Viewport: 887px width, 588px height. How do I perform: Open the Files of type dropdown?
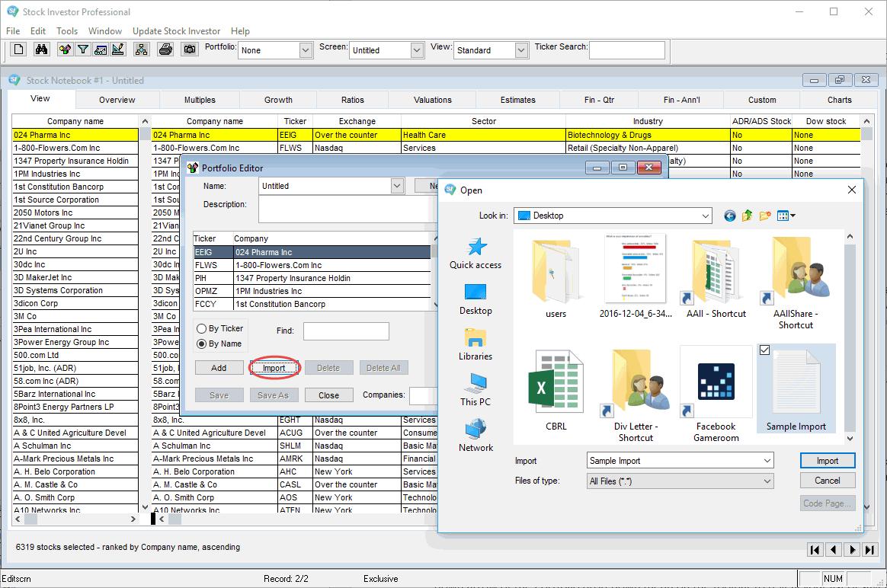coord(770,481)
